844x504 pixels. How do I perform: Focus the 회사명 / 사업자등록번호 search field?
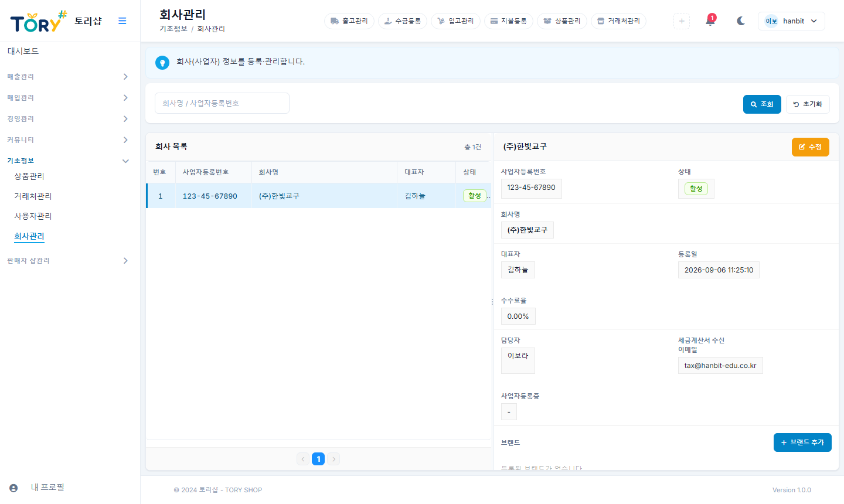pos(222,103)
